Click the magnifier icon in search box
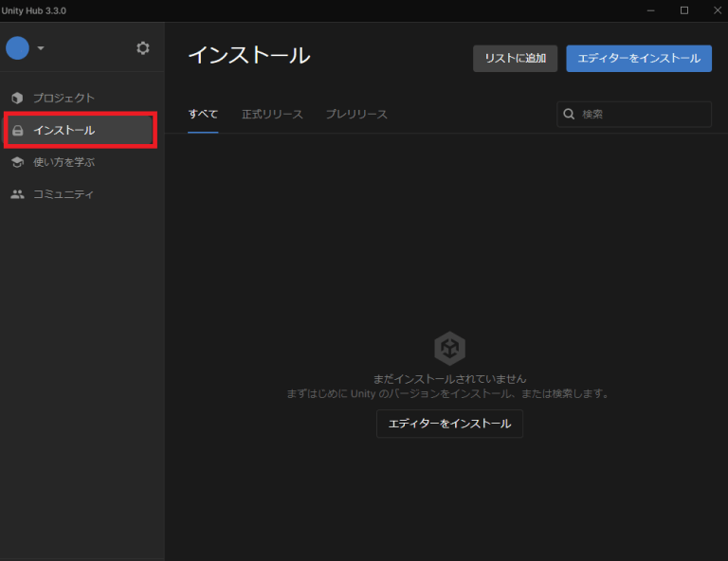 (x=570, y=114)
